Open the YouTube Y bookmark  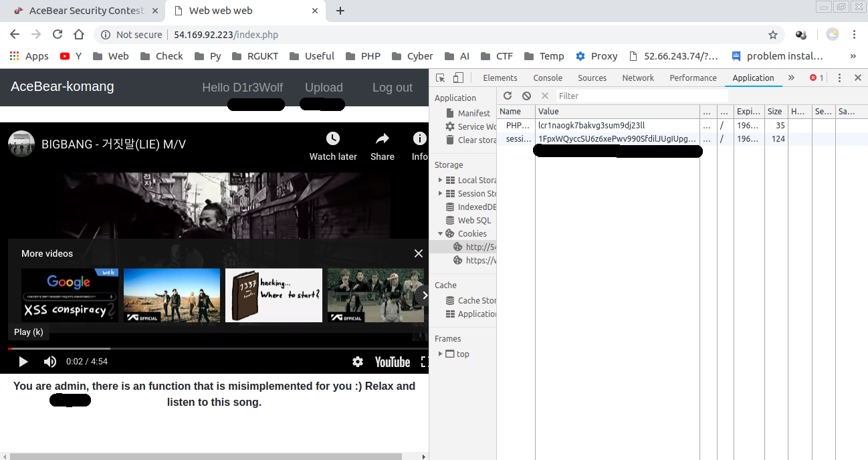71,56
